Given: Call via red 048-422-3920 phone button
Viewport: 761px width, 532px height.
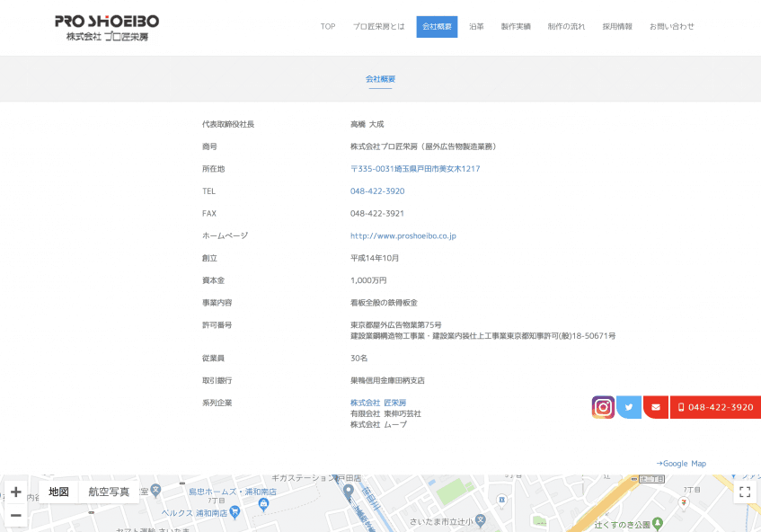Looking at the screenshot, I should pos(715,407).
